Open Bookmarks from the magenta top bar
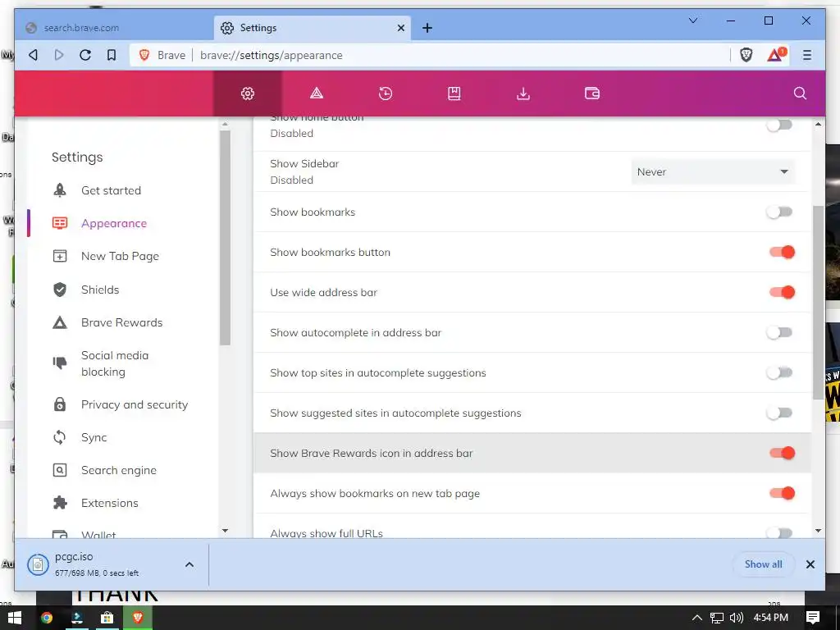Screen dimensions: 840x630 pos(454,94)
